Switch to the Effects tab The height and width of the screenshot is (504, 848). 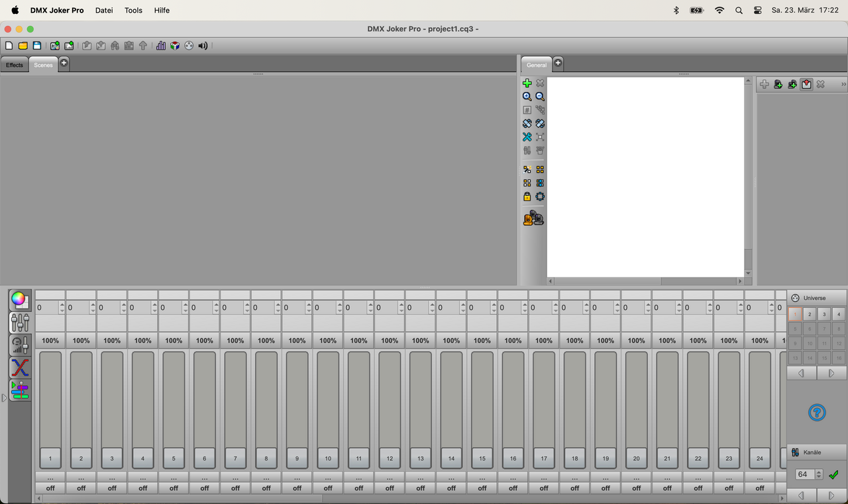click(15, 65)
